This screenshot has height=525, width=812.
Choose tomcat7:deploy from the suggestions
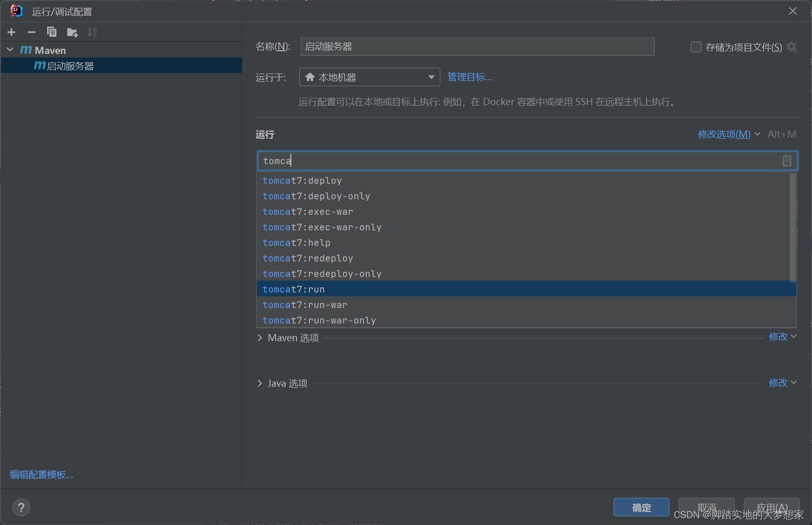click(523, 181)
